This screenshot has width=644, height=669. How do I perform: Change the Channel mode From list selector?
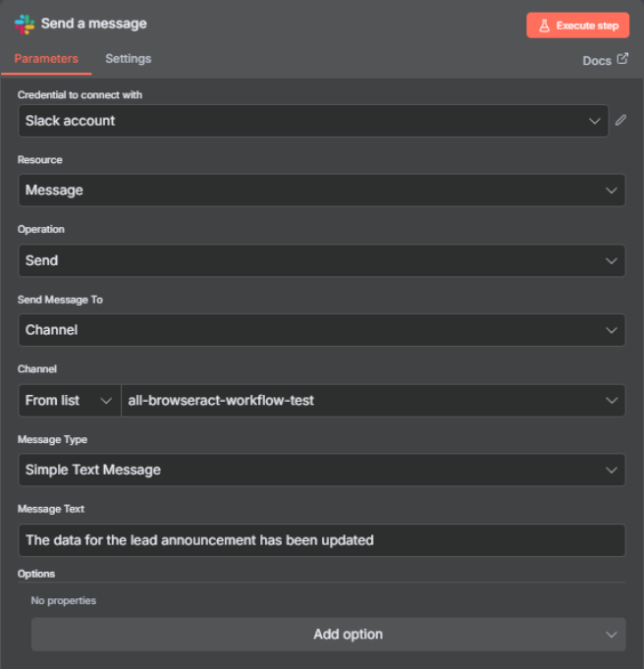[69, 400]
